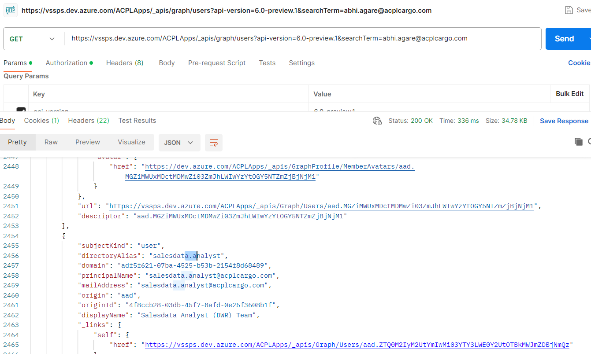Viewport: 591px width, 364px height.
Task: Click the Value column header
Action: 322,94
